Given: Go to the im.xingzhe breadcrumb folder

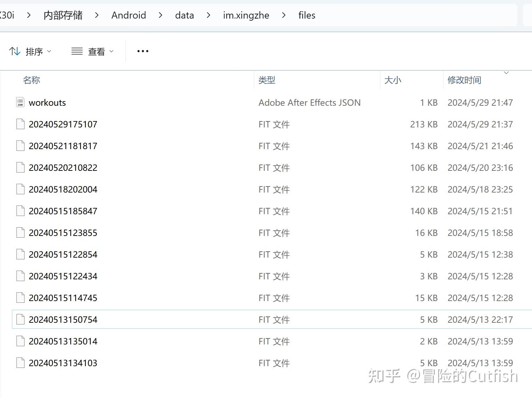Looking at the screenshot, I should pos(246,15).
